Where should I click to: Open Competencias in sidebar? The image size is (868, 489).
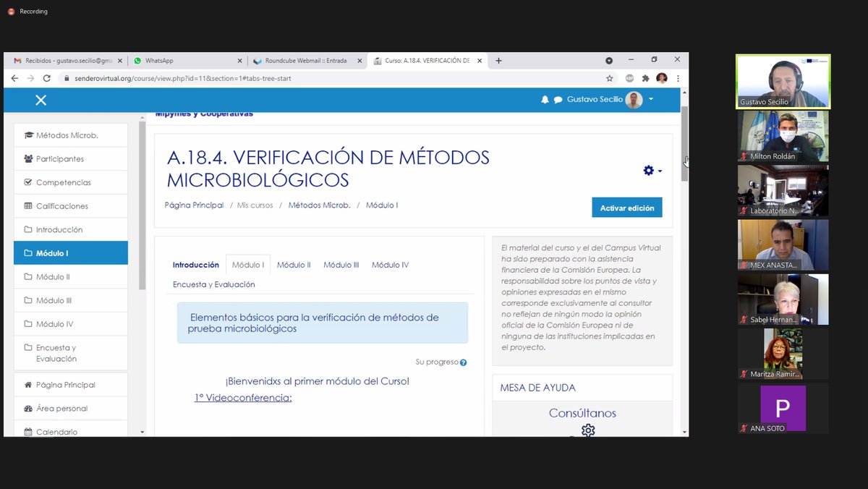(71, 182)
